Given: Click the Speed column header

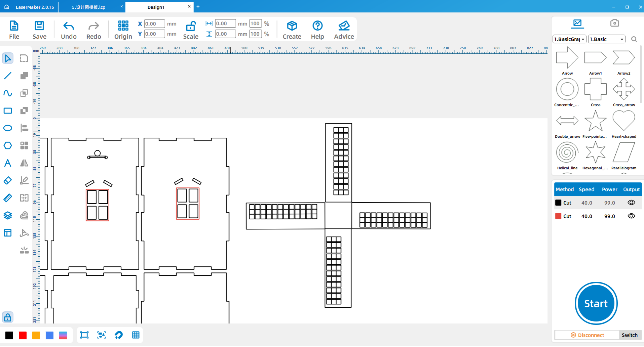Looking at the screenshot, I should tap(586, 189).
